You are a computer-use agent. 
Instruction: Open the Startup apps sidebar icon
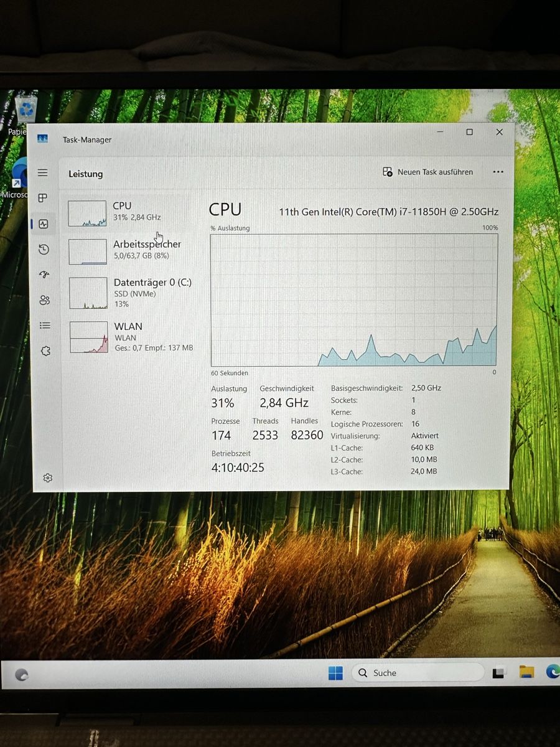44,275
